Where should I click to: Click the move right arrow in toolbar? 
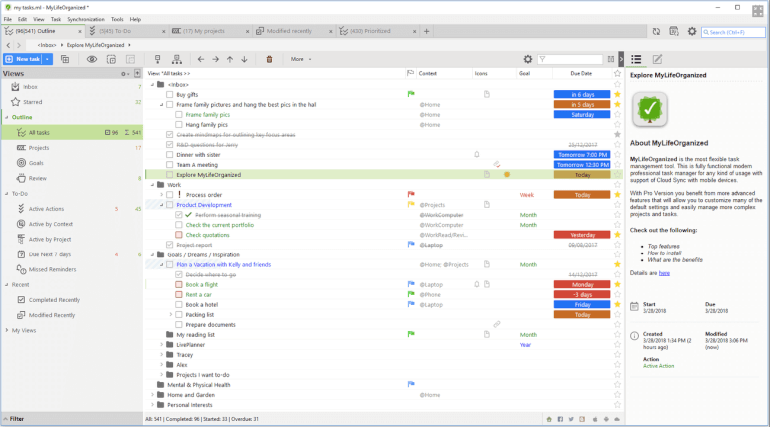[216, 59]
